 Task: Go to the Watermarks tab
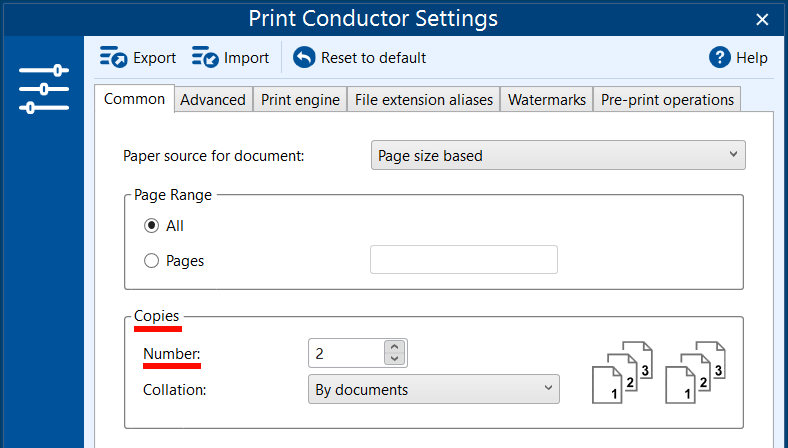[x=546, y=100]
